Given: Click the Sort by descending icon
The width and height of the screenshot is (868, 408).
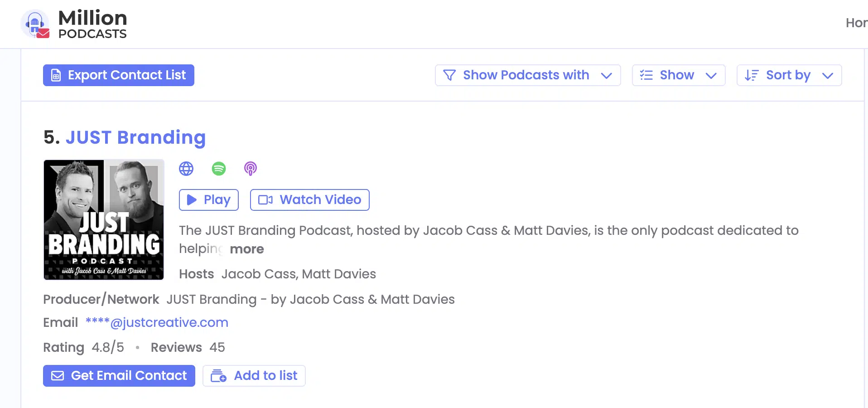Looking at the screenshot, I should point(751,75).
